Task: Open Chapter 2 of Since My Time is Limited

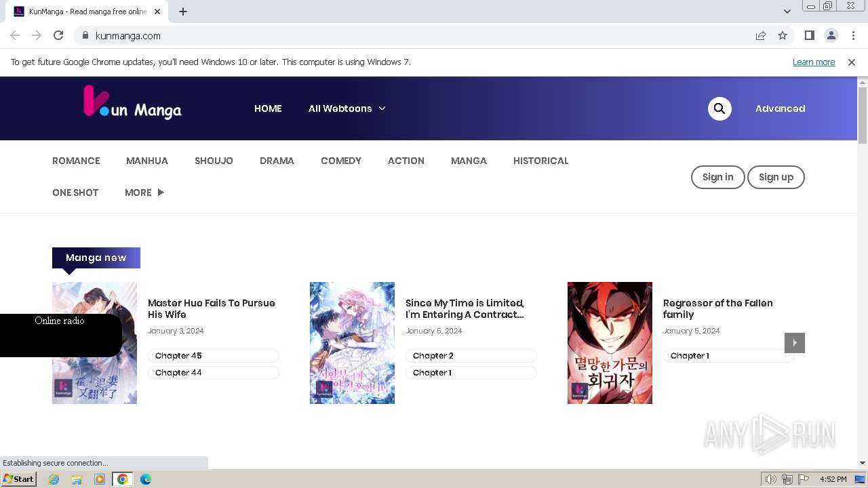Action: click(471, 356)
